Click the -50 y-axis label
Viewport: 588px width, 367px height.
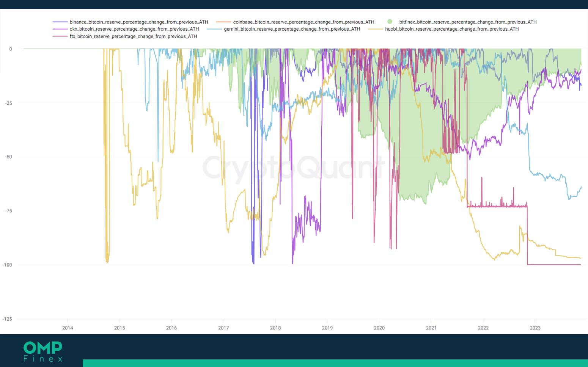[8, 157]
